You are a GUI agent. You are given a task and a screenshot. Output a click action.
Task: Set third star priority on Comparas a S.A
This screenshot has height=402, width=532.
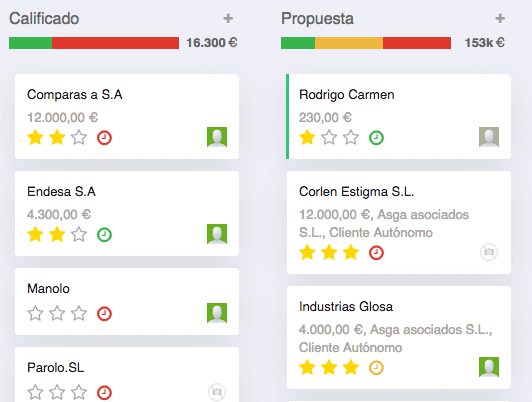coord(79,138)
